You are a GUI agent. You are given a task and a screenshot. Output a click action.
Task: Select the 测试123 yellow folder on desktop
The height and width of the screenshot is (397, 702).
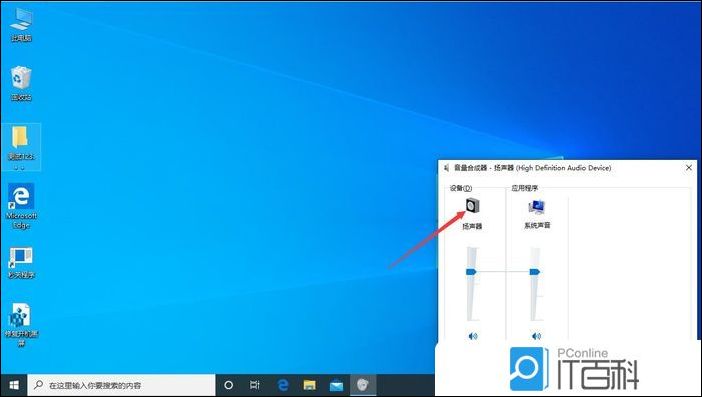[x=21, y=147]
